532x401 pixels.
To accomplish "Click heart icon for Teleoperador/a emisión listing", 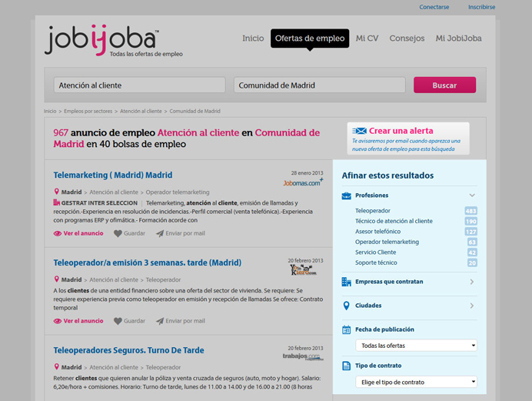I will [x=118, y=321].
